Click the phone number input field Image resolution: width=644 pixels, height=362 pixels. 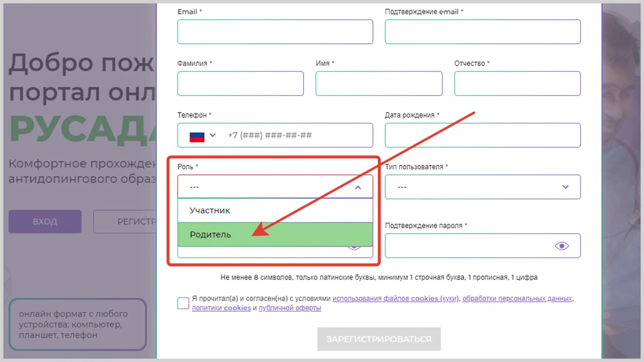click(x=295, y=135)
